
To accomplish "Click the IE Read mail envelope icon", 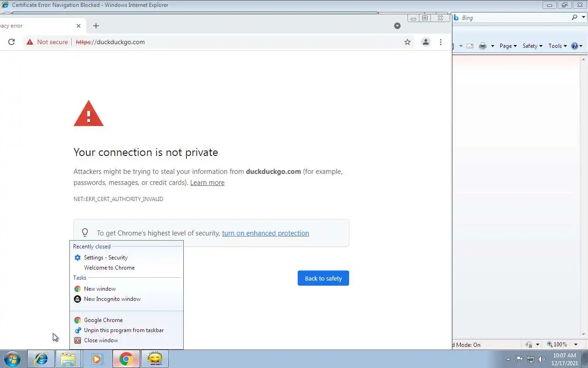I will 470,46.
